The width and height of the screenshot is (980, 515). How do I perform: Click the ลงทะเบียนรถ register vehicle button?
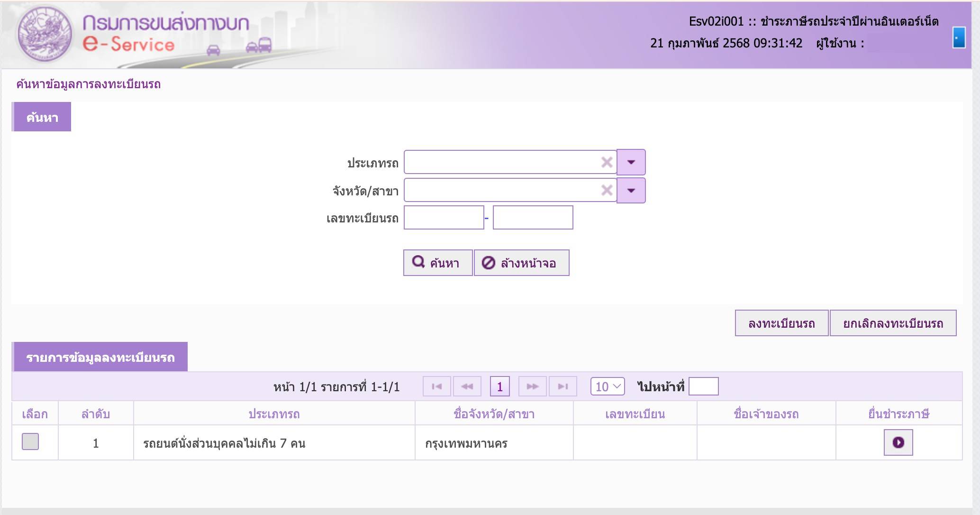pos(781,323)
